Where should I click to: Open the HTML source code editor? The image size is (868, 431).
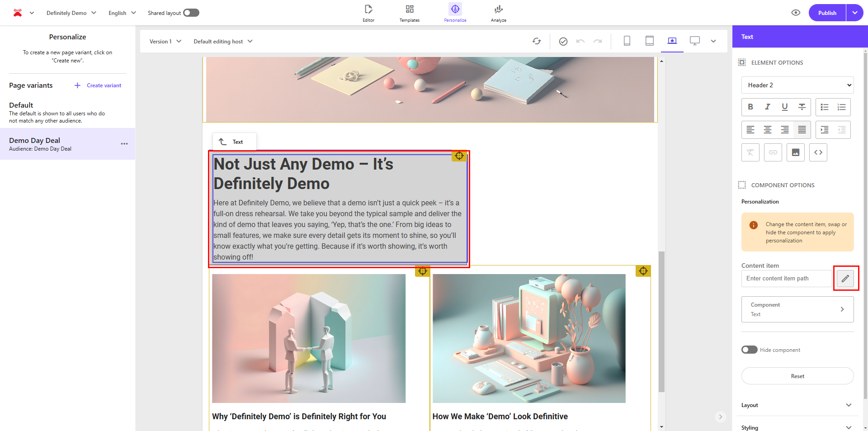pyautogui.click(x=818, y=152)
